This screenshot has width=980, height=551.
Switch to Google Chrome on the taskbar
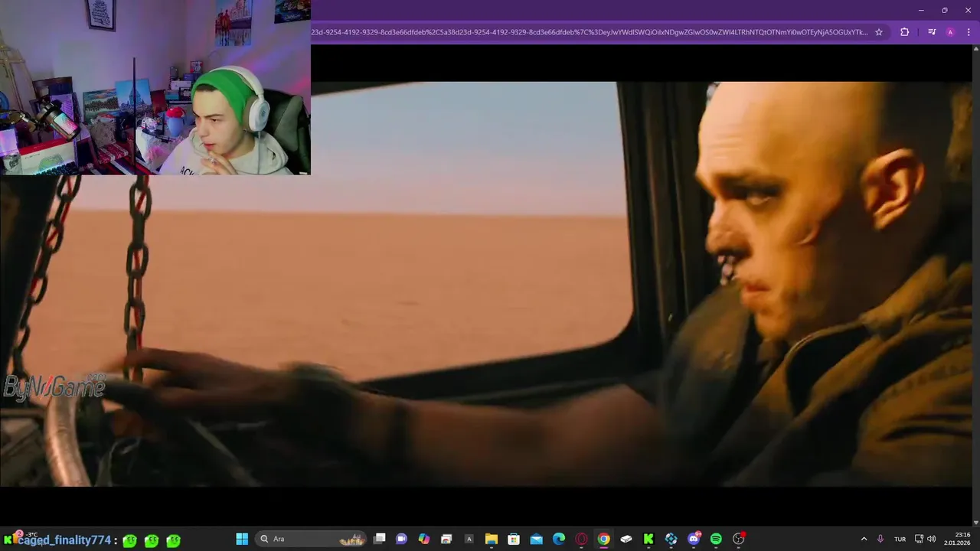[x=604, y=539]
